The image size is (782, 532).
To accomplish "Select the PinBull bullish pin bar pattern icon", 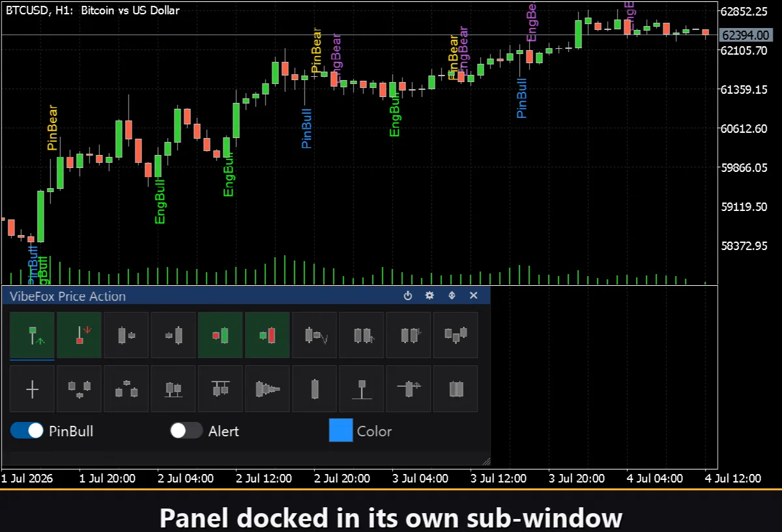I will (x=32, y=335).
